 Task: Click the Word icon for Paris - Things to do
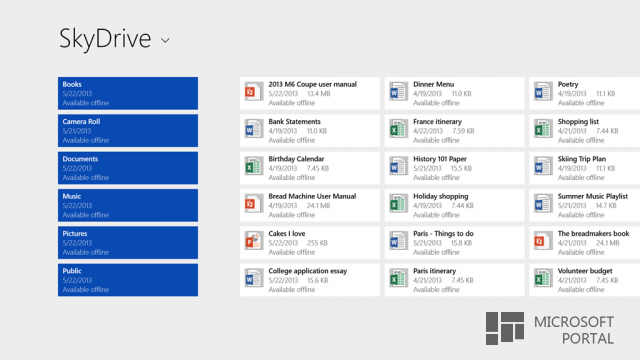point(398,241)
